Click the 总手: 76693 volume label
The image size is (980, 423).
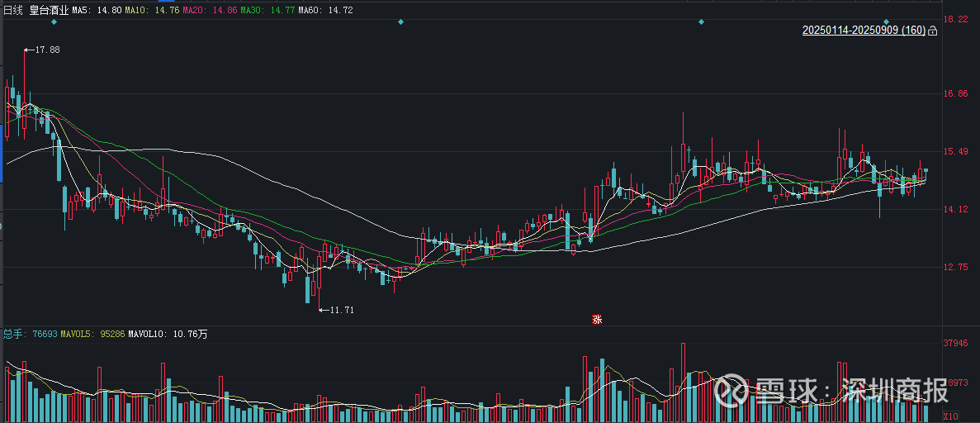coord(31,334)
